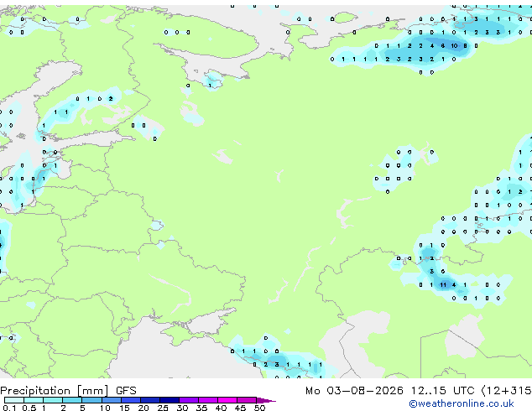
Task: Click the above-50 mm legend arrow tip
Action: click(266, 400)
